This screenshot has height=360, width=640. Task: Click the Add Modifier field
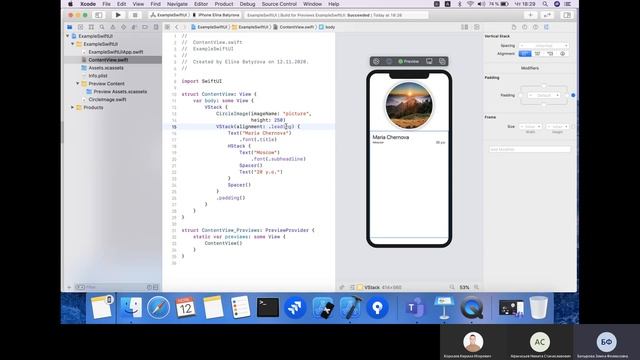(530, 149)
